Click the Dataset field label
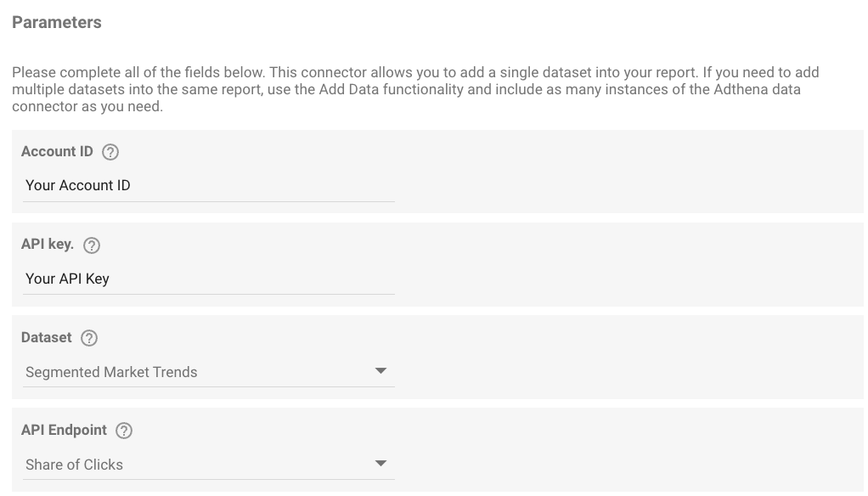This screenshot has width=868, height=496. pos(47,338)
